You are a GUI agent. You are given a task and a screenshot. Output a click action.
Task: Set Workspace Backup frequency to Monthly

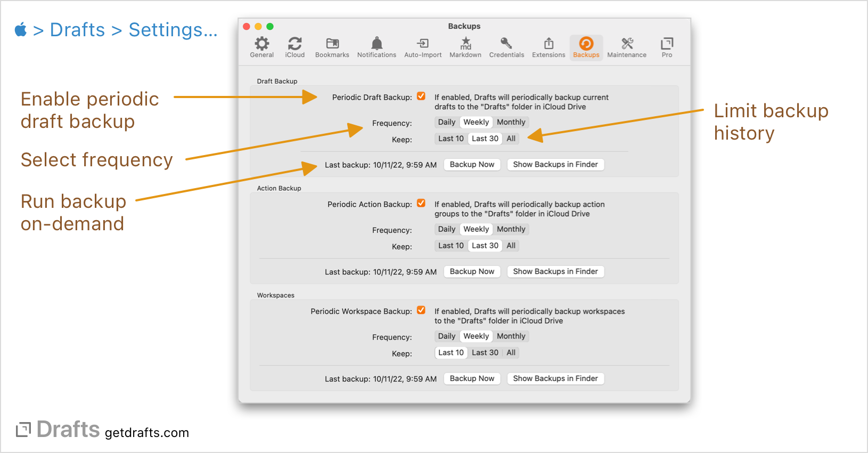511,336
